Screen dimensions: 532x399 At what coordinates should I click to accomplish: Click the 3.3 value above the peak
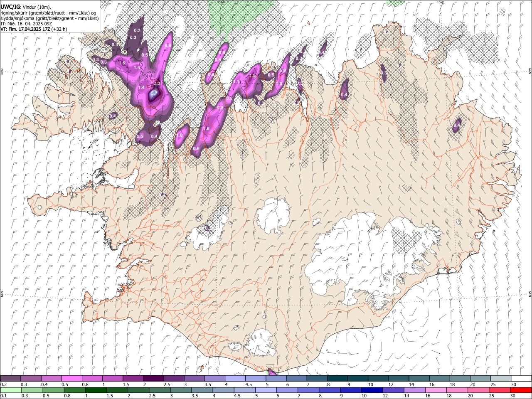click(x=157, y=84)
